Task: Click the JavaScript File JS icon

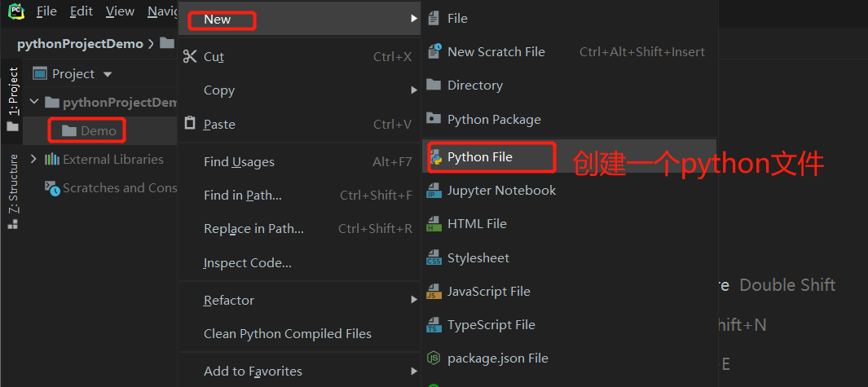Action: (434, 291)
